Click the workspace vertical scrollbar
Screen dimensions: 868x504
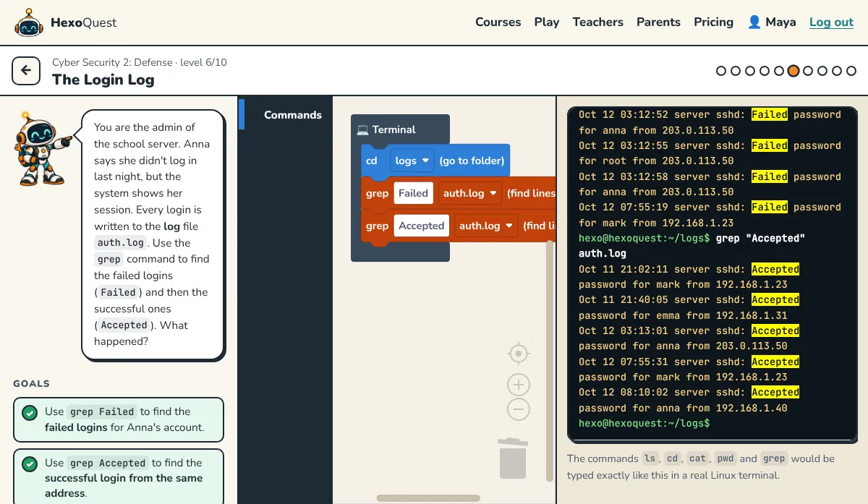549,362
